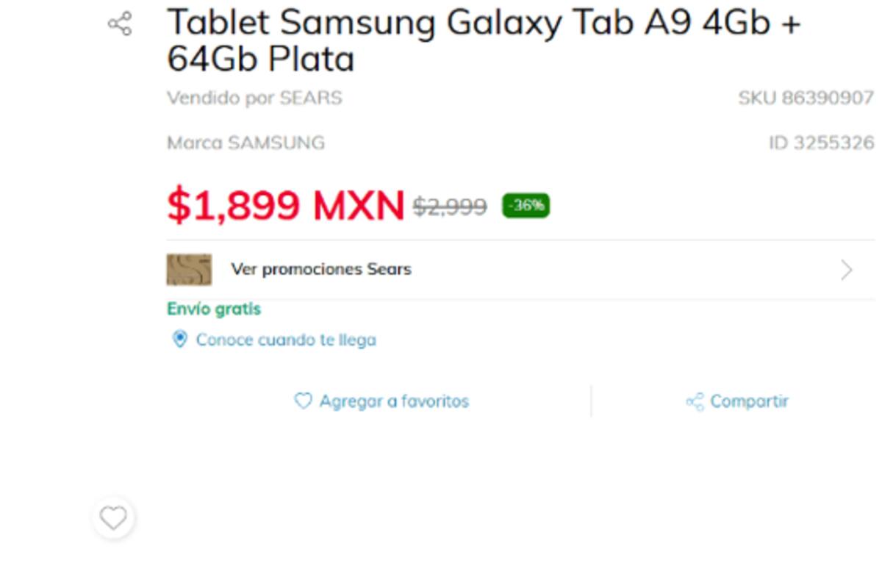Click Conoce cuando te llega link

click(285, 340)
